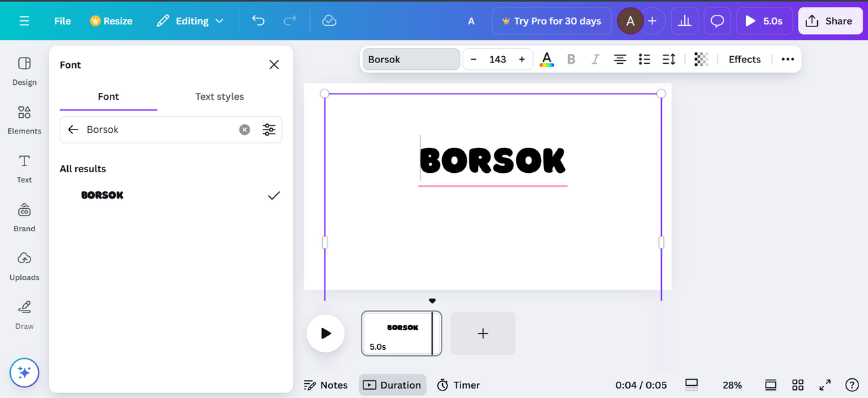The width and height of the screenshot is (868, 398).
Task: Toggle italic formatting
Action: pos(595,60)
